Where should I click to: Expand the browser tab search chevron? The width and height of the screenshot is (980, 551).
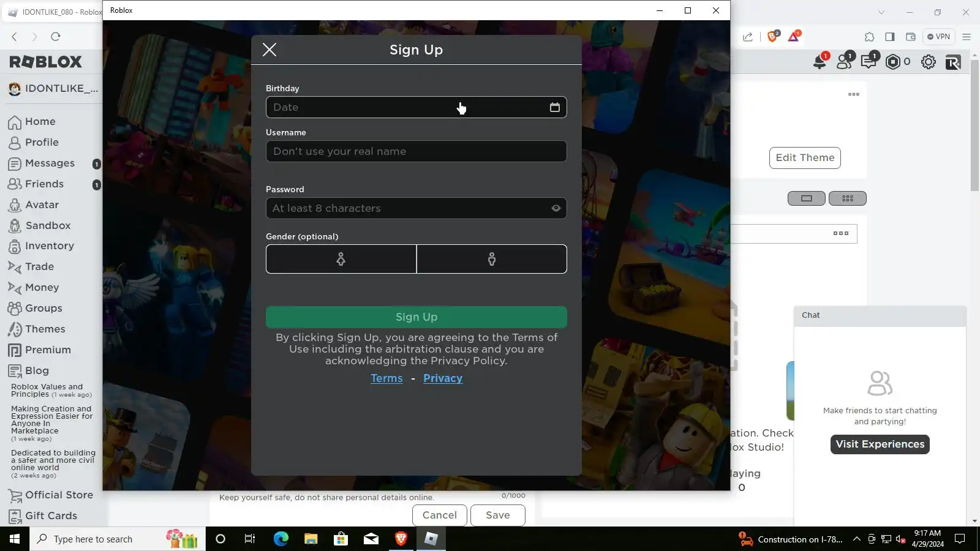(881, 12)
